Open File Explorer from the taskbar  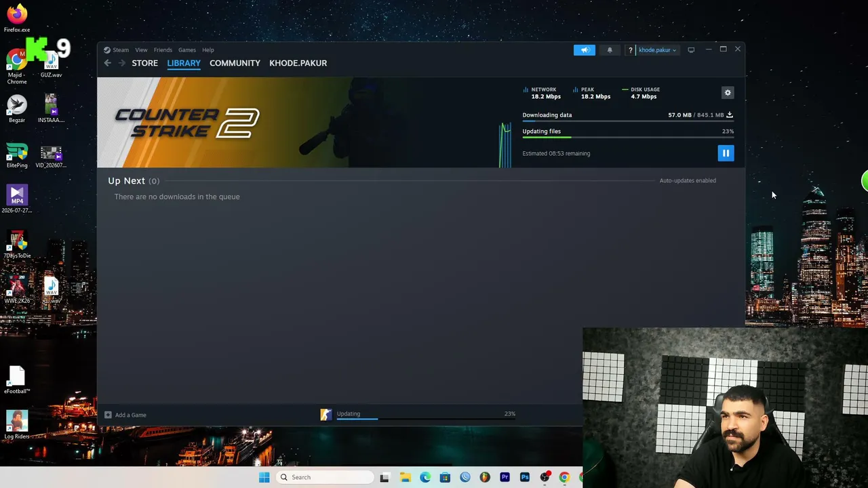click(x=405, y=477)
